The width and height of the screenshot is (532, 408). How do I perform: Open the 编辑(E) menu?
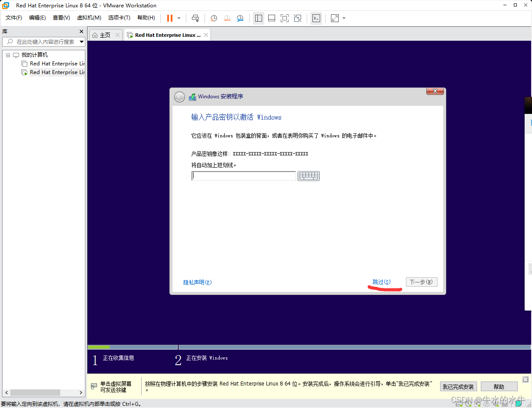tap(37, 18)
